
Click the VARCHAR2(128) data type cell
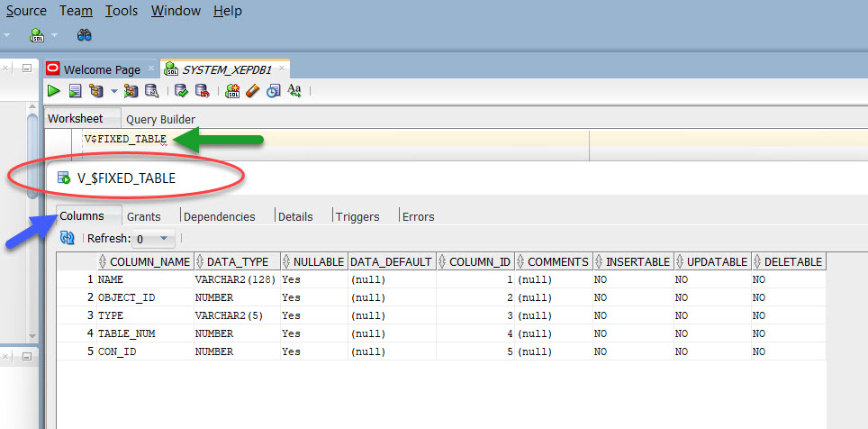(237, 280)
